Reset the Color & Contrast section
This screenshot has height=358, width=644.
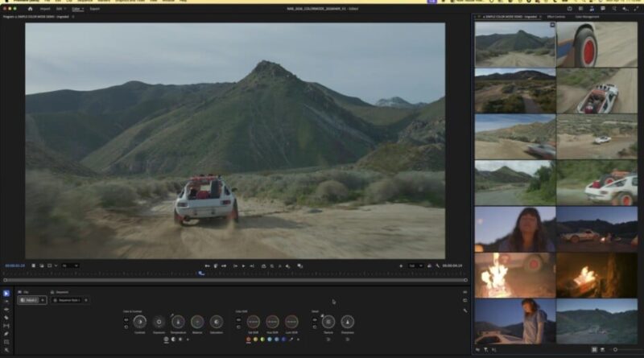tap(126, 327)
